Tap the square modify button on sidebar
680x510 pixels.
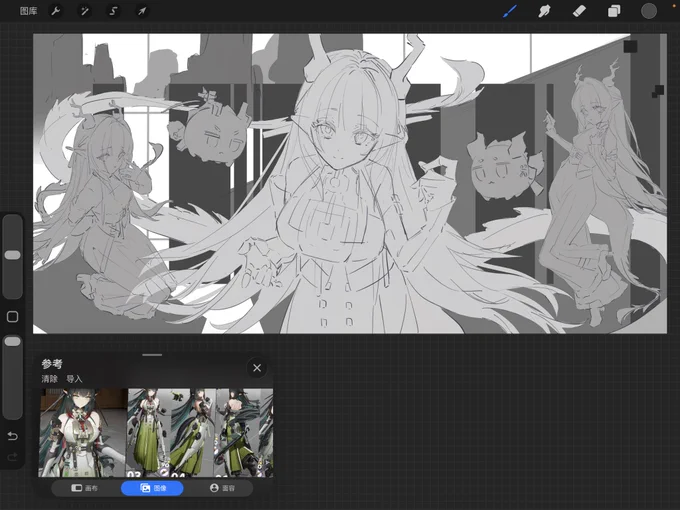pyautogui.click(x=13, y=317)
